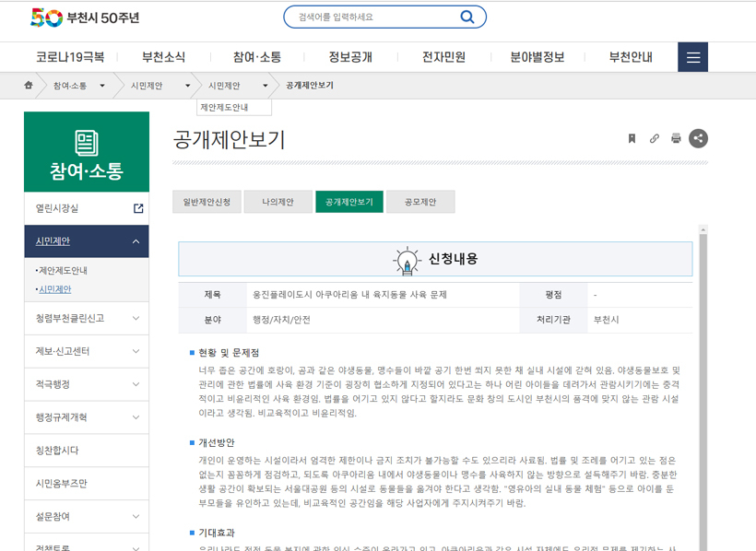Click 공개제안보기 in the breadcrumb

tap(310, 86)
